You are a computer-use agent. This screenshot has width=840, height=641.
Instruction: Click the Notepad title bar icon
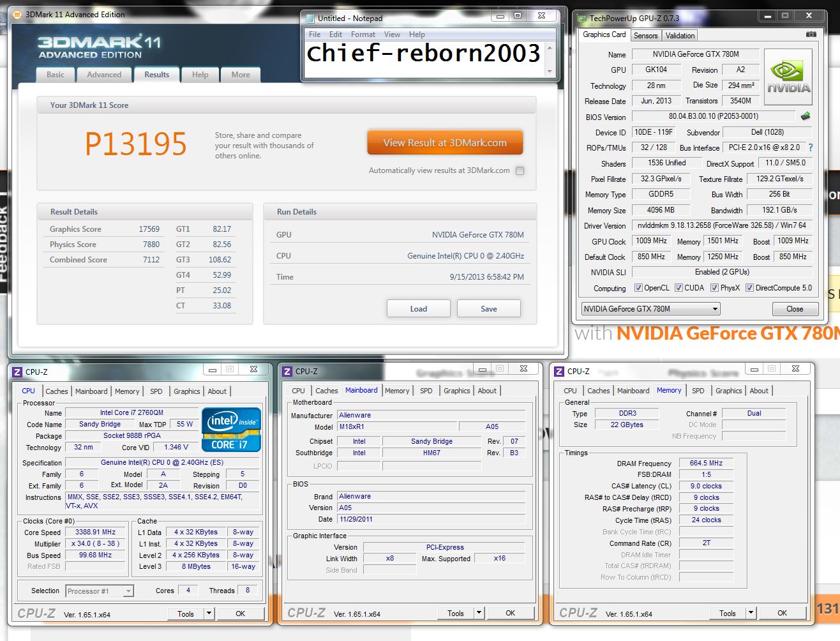point(310,19)
